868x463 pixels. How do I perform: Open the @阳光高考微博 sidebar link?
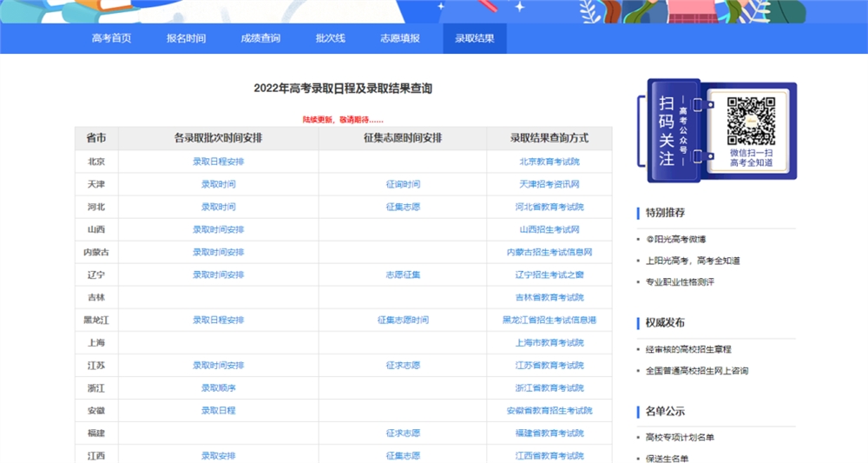[x=676, y=239]
